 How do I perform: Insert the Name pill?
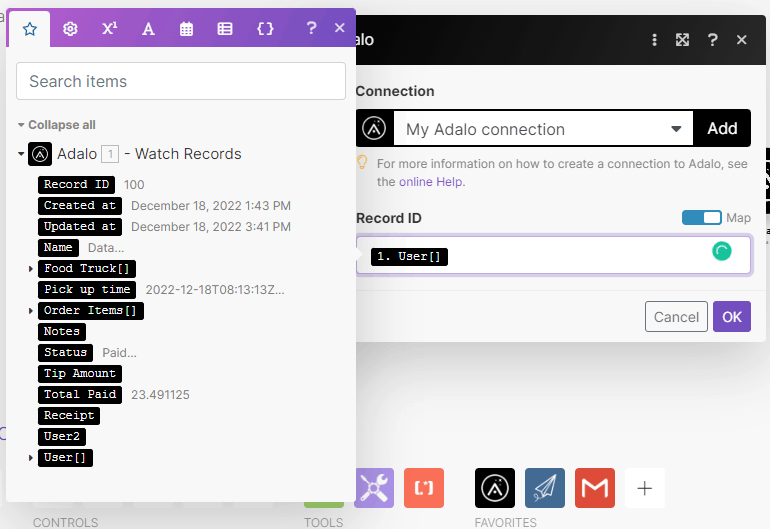pyautogui.click(x=58, y=248)
